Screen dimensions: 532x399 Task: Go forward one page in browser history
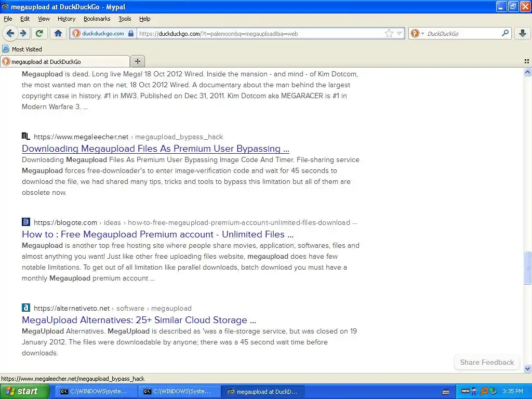pyautogui.click(x=23, y=33)
